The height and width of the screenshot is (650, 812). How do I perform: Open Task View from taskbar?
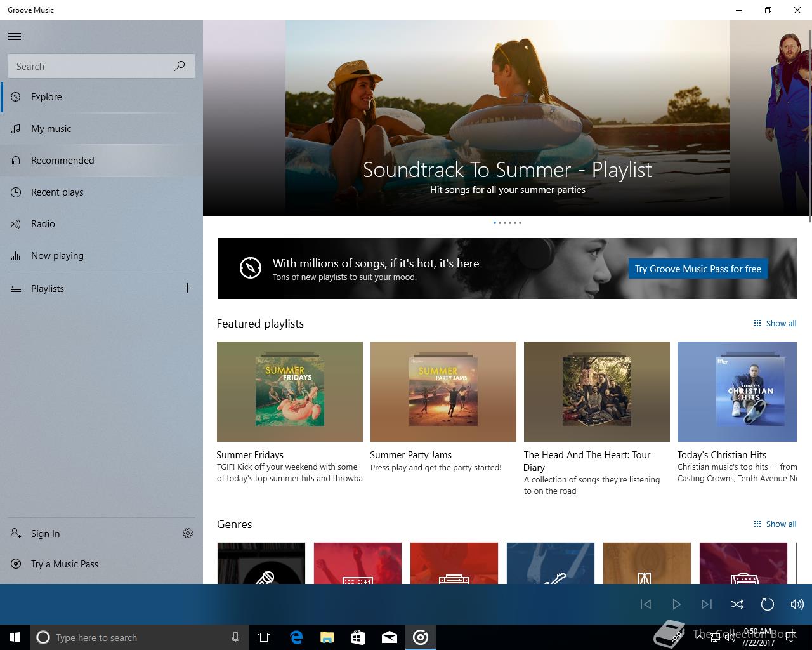pos(264,637)
